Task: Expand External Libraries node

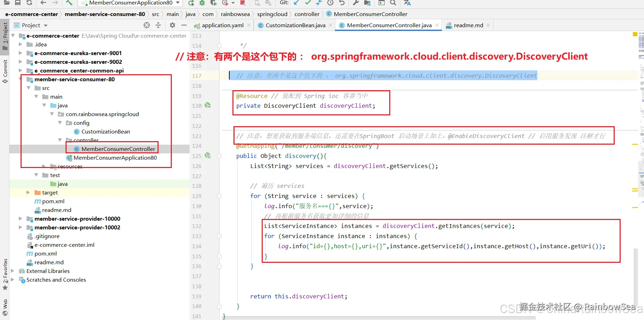Action: click(13, 271)
